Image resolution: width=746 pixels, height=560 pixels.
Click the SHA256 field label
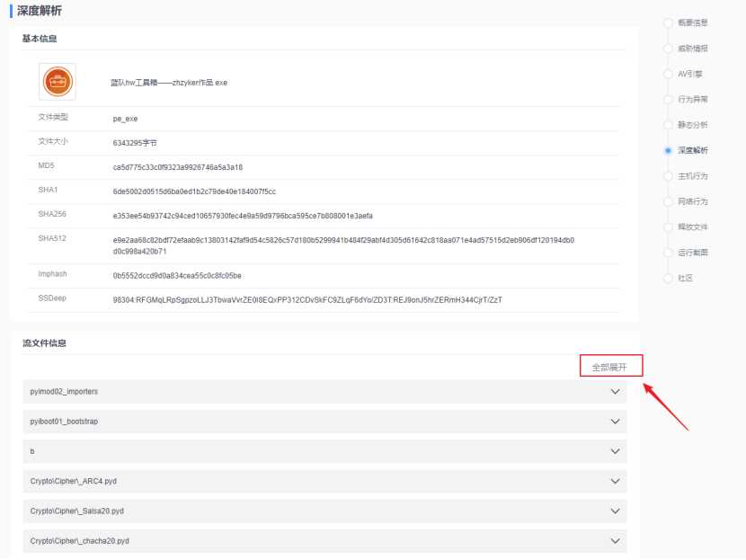click(x=52, y=214)
